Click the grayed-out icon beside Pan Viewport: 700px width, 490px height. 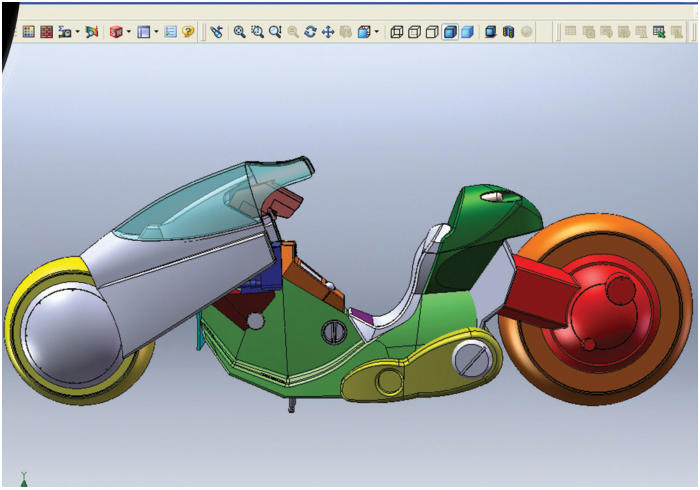(346, 32)
